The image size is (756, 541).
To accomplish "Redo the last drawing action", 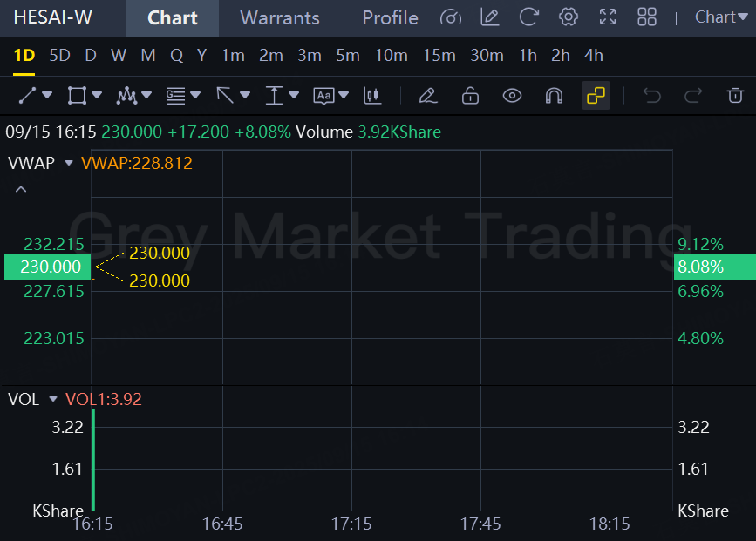I will 693,95.
